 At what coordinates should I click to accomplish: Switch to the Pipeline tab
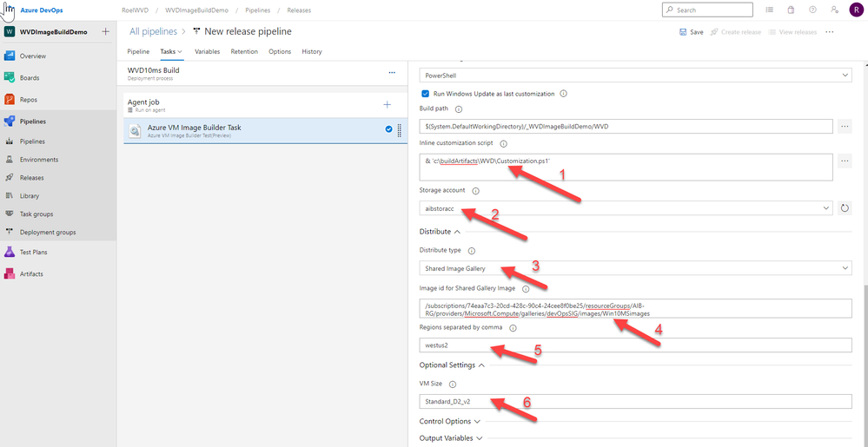coord(138,51)
